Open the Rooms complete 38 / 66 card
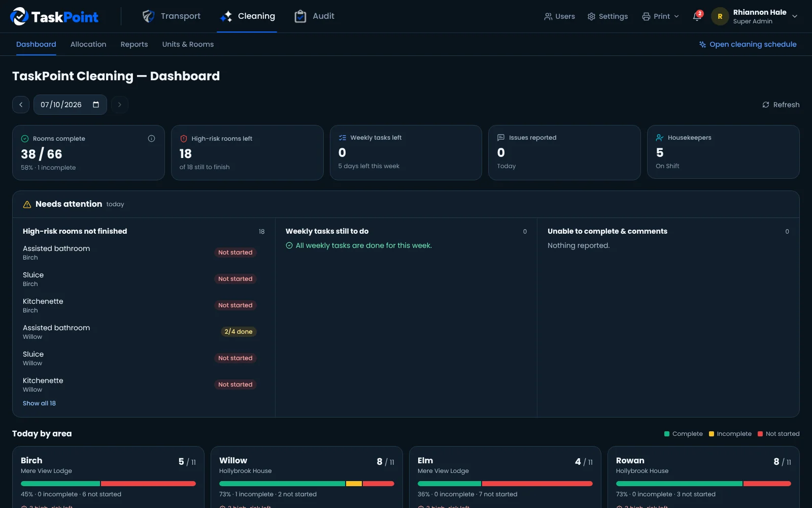This screenshot has width=812, height=508. point(88,152)
